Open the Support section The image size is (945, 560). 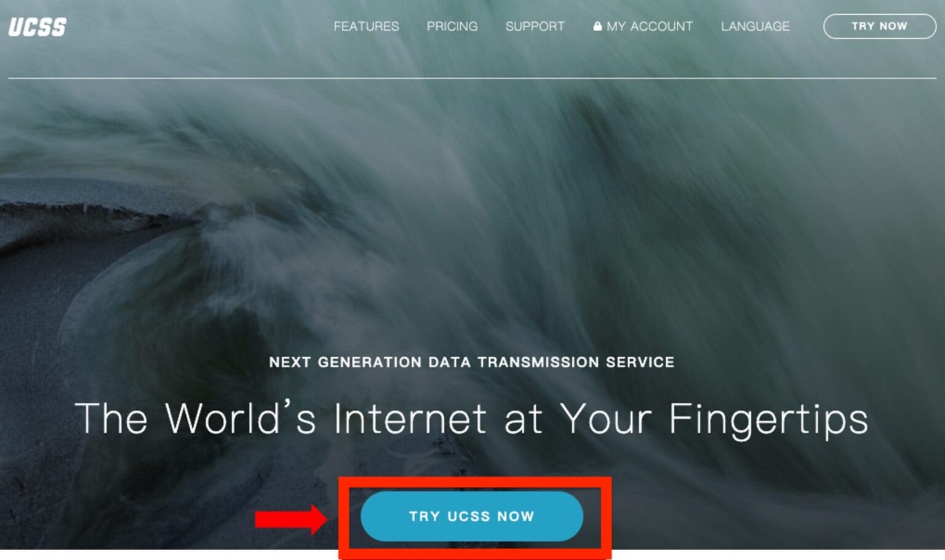535,26
